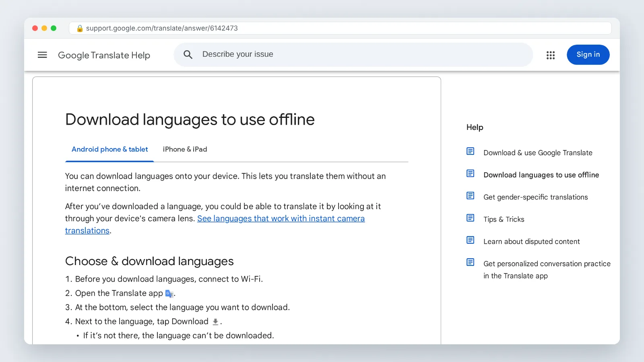Focus the Describe your issue search field
Viewport: 644px width, 362px height.
353,55
